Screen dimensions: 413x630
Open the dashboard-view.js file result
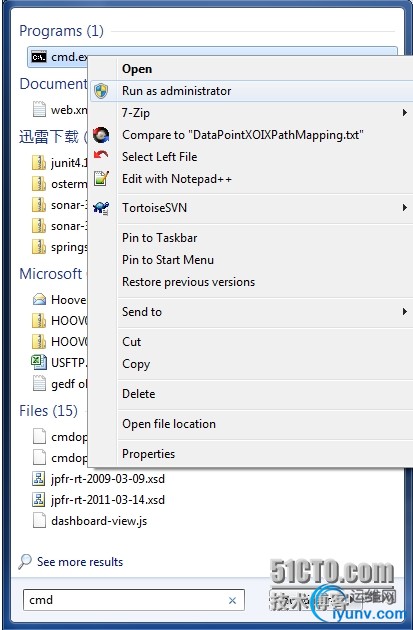tap(99, 521)
